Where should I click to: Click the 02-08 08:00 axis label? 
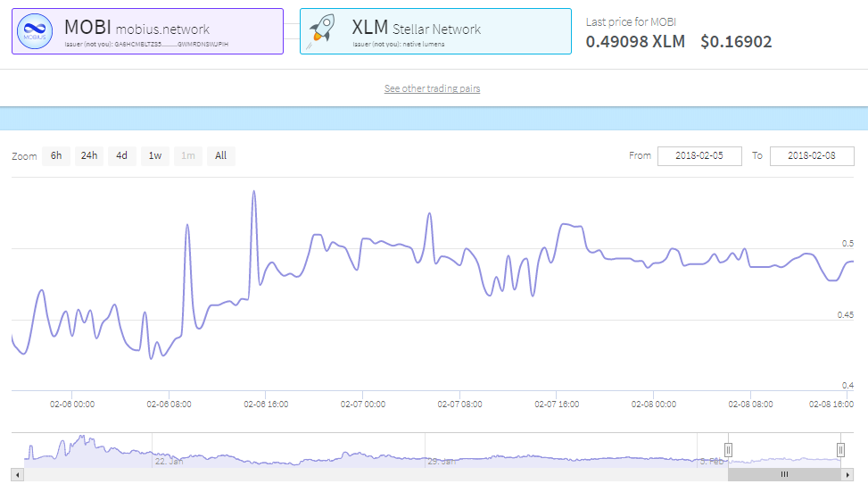750,405
